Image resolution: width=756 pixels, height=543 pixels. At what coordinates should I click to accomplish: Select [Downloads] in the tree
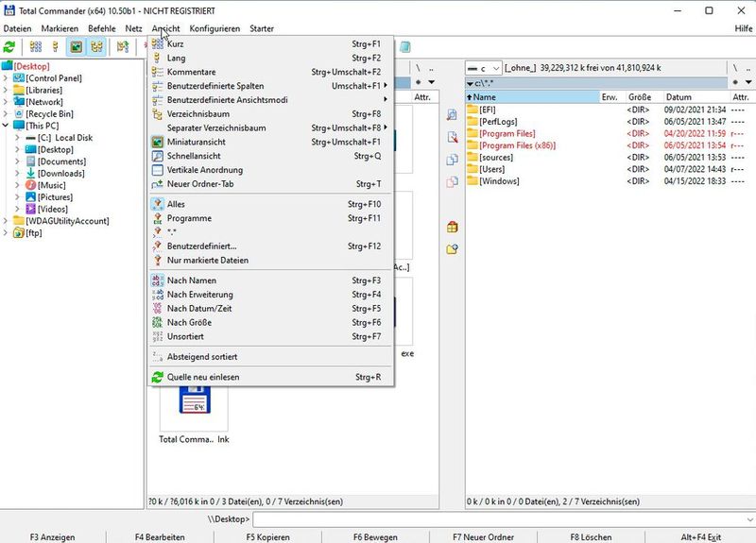(x=61, y=174)
